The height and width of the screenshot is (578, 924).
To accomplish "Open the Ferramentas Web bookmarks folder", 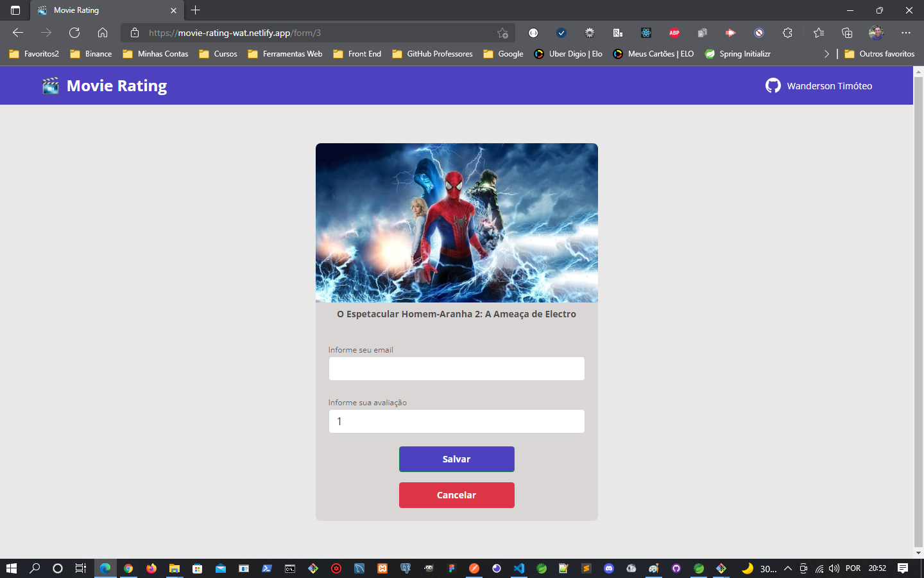I will pyautogui.click(x=286, y=54).
